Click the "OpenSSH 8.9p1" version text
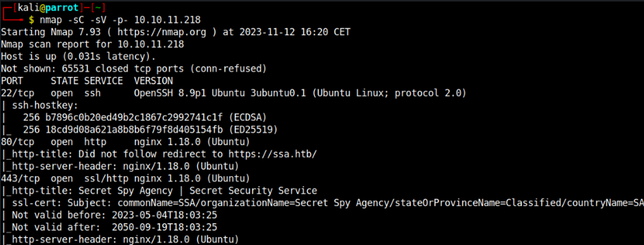 [x=170, y=93]
